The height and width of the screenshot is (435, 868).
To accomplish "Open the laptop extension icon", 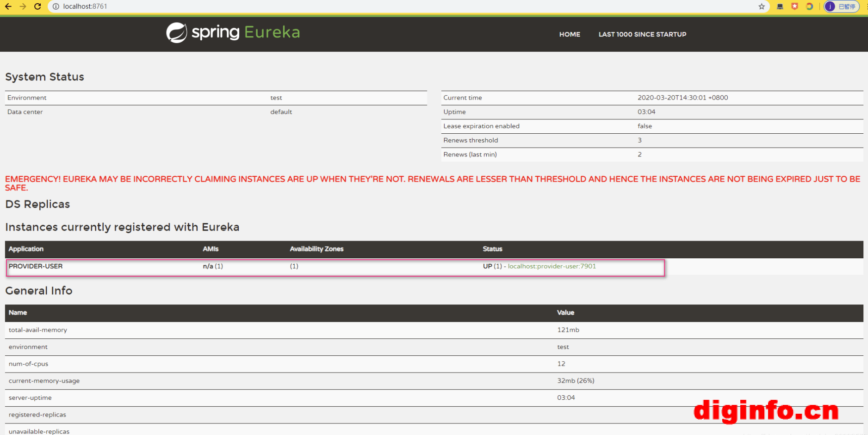I will 780,6.
